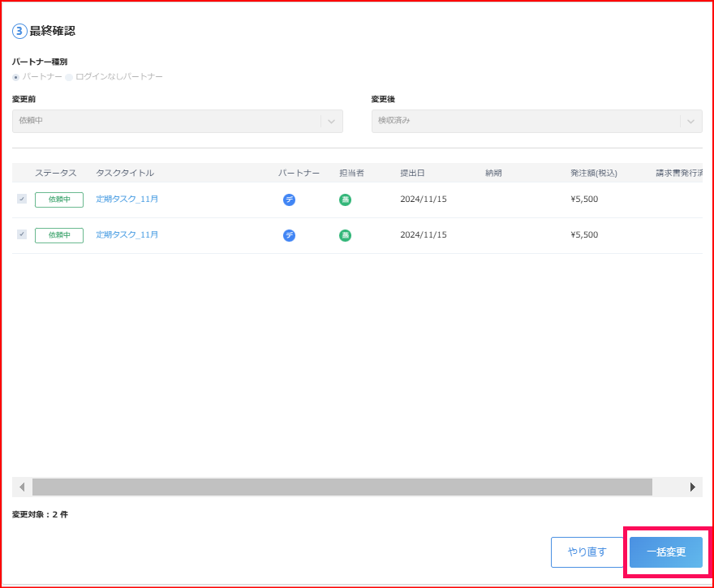Click green 担当者 avatar in second row

(x=345, y=235)
